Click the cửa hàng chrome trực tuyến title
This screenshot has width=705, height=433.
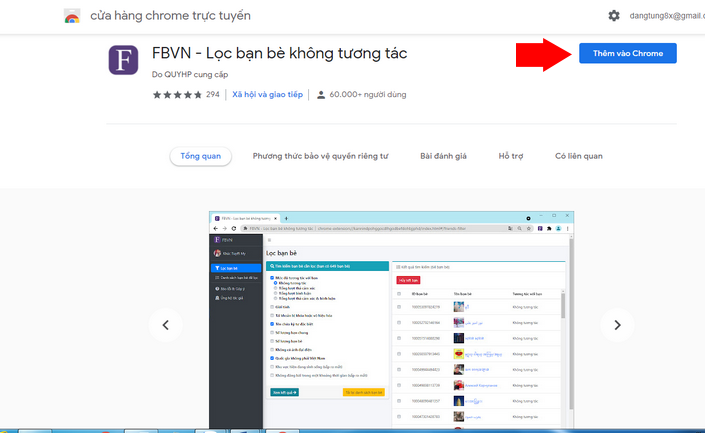click(x=170, y=16)
